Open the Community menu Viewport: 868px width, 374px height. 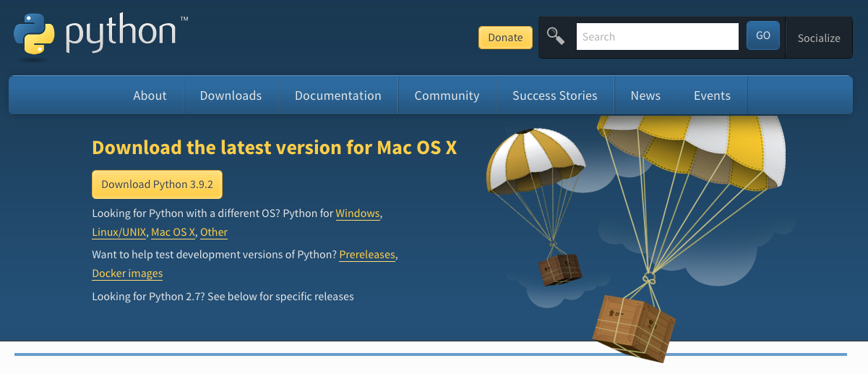447,95
